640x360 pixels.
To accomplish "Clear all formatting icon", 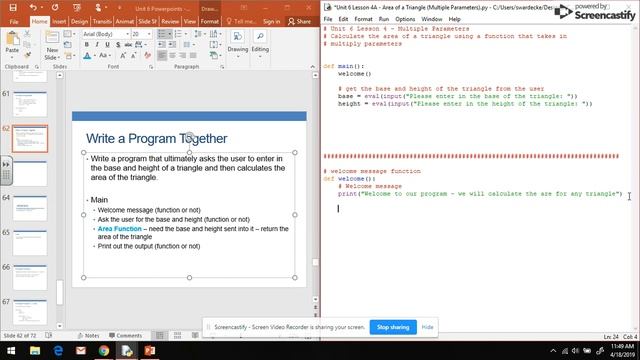I will coord(147,56).
